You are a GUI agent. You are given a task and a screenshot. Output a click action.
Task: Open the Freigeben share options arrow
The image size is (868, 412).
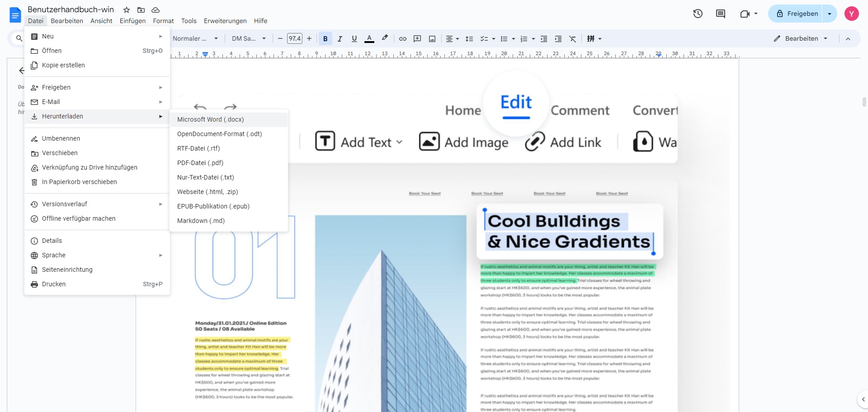pyautogui.click(x=830, y=14)
